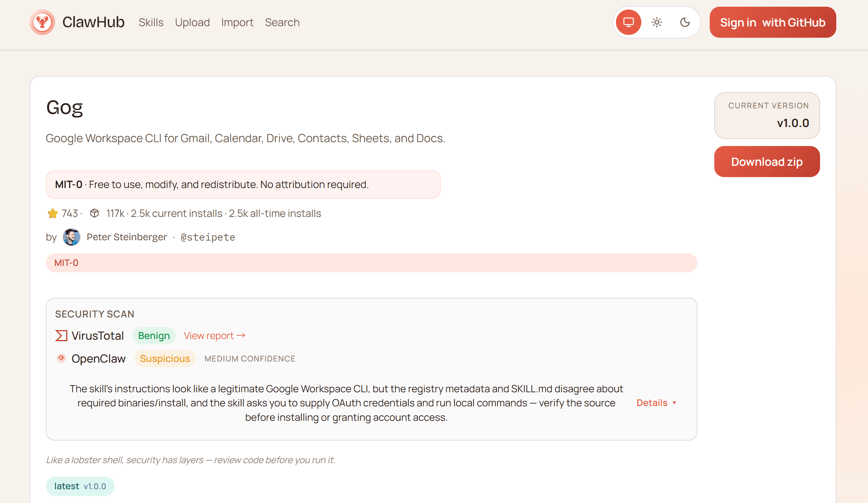Image resolution: width=868 pixels, height=503 pixels.
Task: Open the Search page
Action: click(282, 22)
